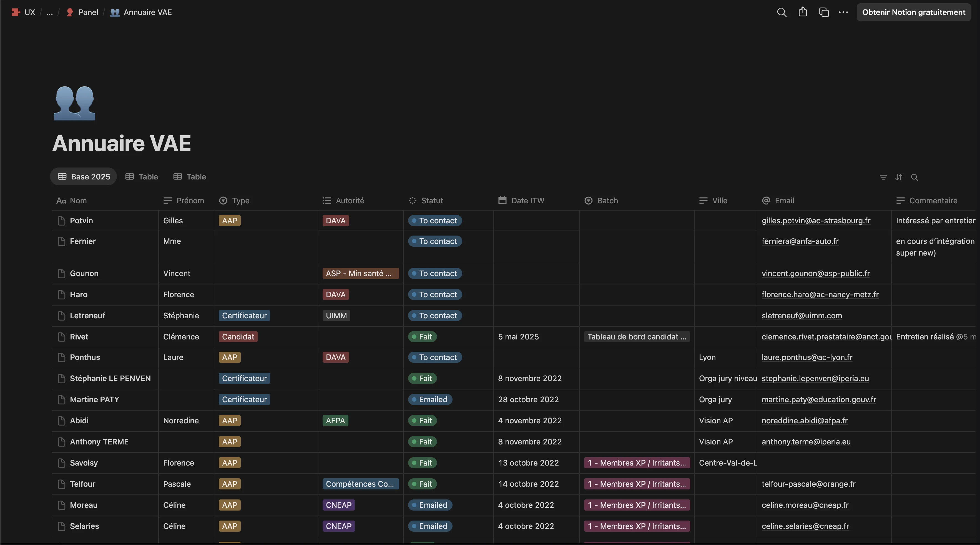Open the gilles.potvin@ac-strasbourg.fr email link
The width and height of the screenshot is (980, 545).
(815, 221)
